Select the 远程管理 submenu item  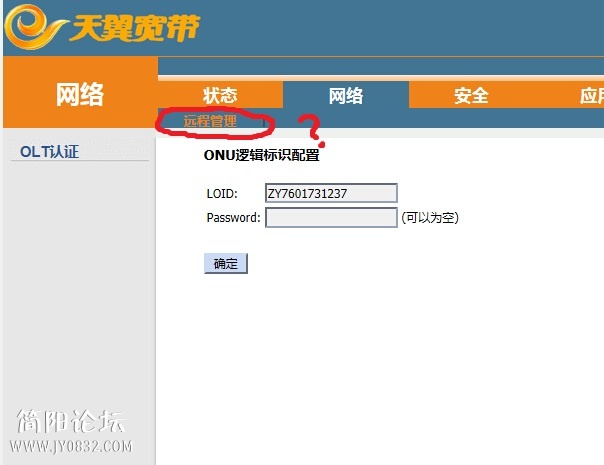[210, 121]
